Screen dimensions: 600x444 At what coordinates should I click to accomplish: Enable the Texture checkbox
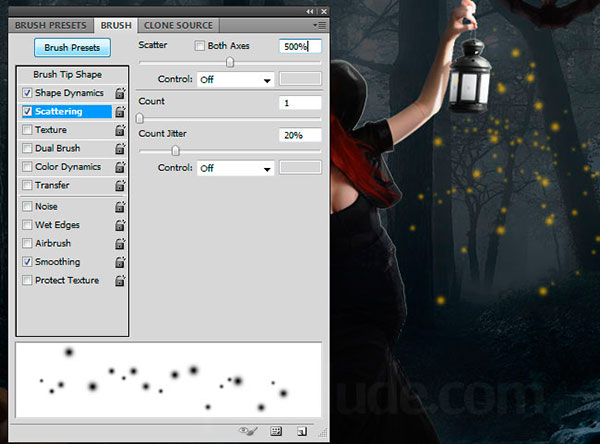click(x=27, y=130)
